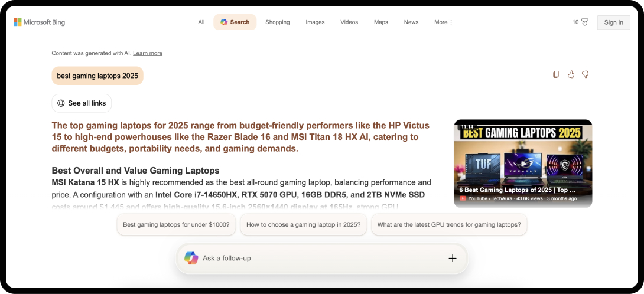The image size is (644, 294).
Task: Click the Copilot icon in Search tab
Action: [x=224, y=22]
